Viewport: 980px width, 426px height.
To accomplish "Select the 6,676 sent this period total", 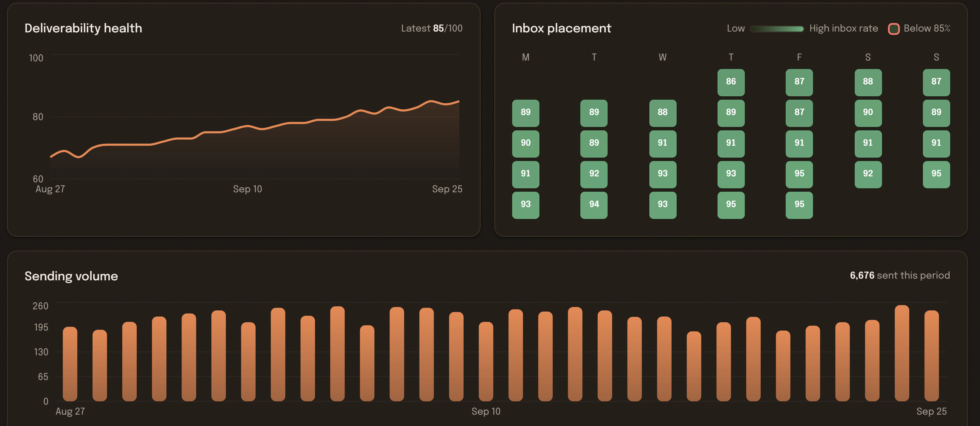I will tap(900, 275).
